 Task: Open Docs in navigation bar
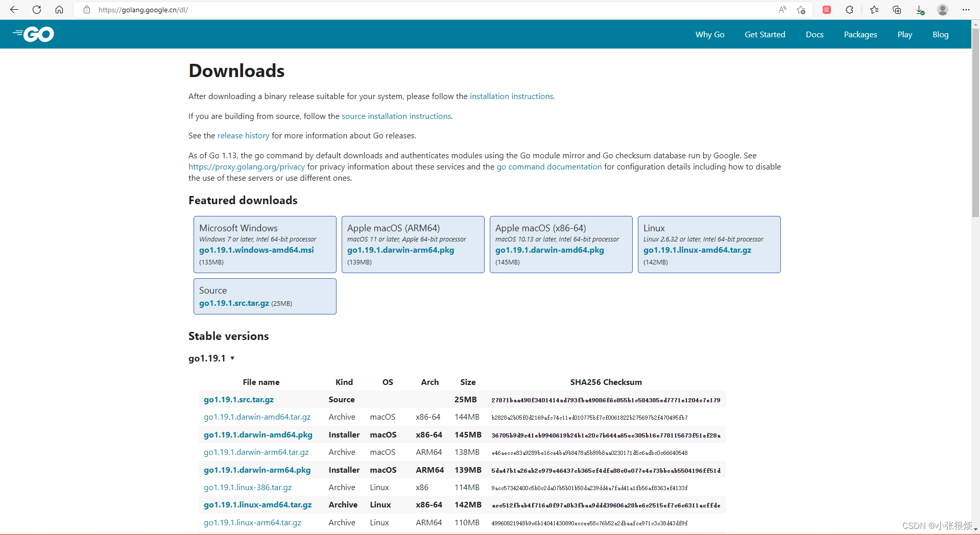815,35
